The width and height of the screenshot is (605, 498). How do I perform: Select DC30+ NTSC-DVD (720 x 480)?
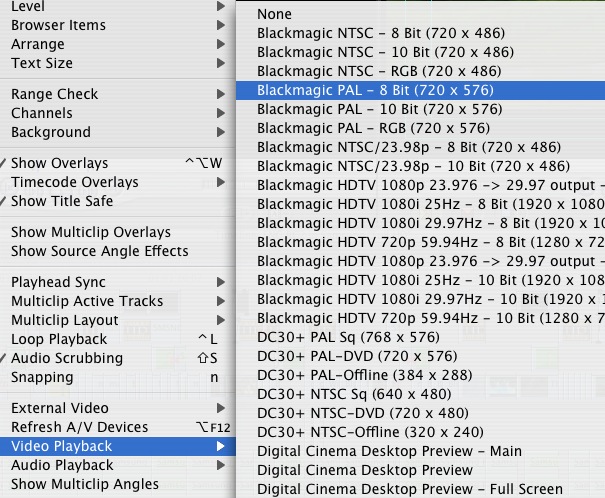click(421, 413)
